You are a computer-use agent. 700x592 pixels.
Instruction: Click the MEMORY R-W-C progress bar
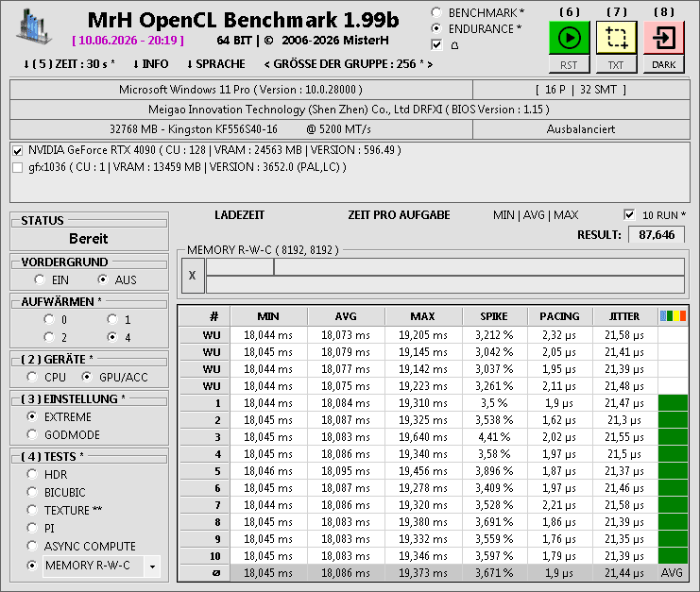tap(445, 276)
